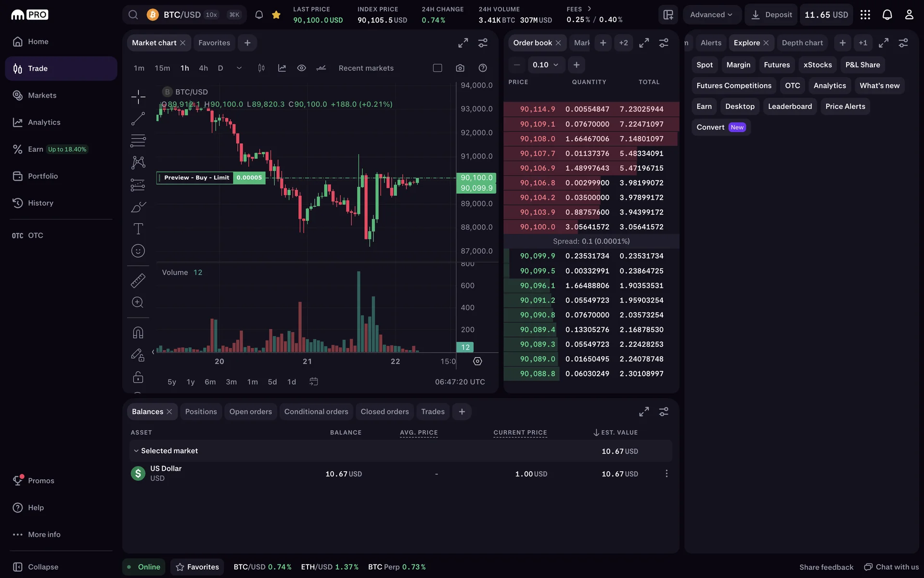Toggle the chart eye visibility icon
924x578 pixels.
pyautogui.click(x=301, y=68)
